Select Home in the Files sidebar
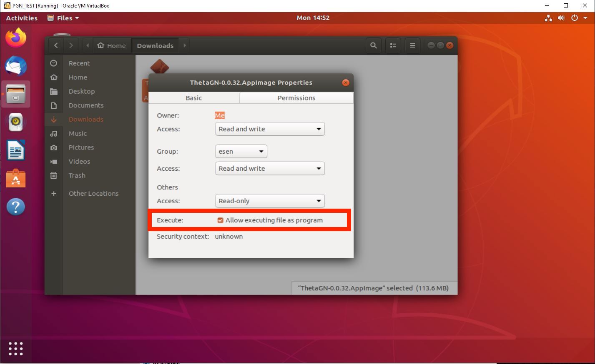 pos(90,77)
